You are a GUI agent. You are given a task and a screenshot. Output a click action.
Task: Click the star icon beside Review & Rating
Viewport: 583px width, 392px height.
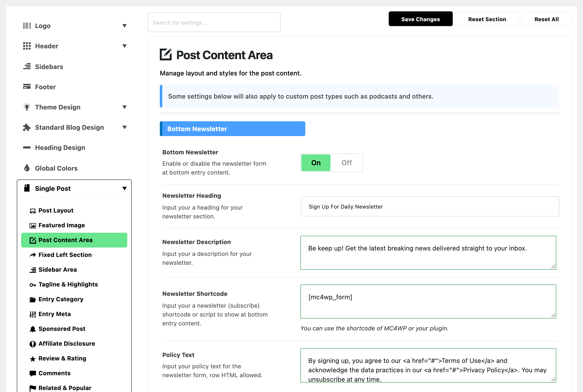tap(33, 359)
